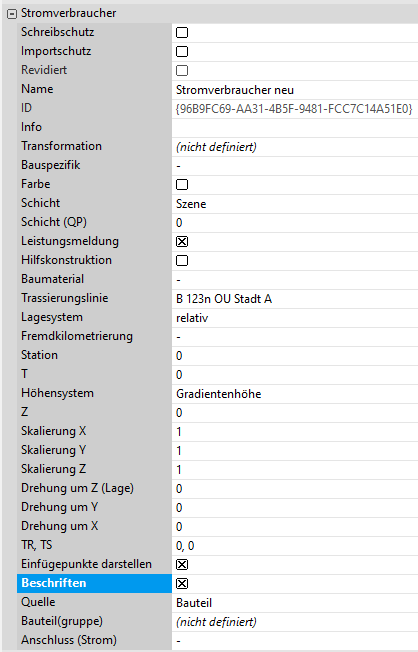Uncheck the Beschriften checkbox
The image size is (418, 652).
click(x=182, y=584)
